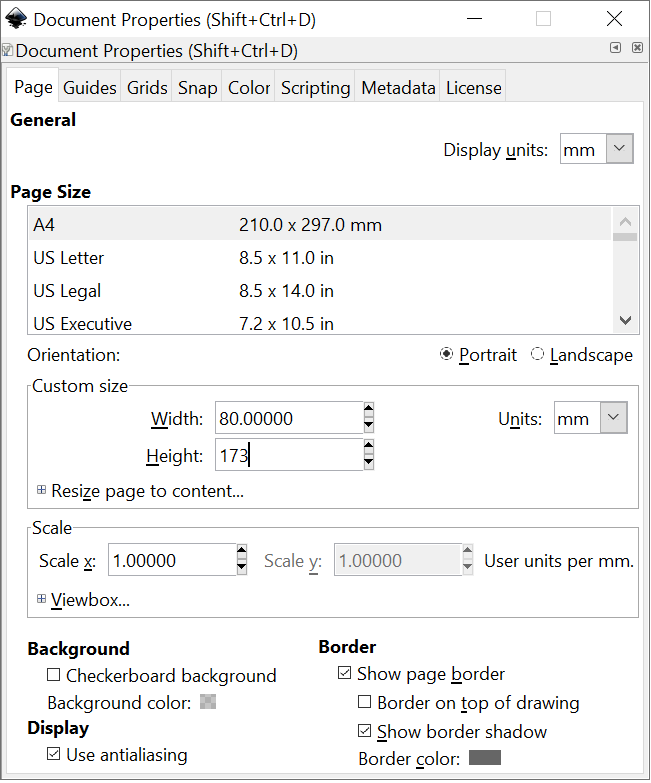Image resolution: width=651 pixels, height=783 pixels.
Task: Click the page size list scroll-down arrow
Action: 625,320
